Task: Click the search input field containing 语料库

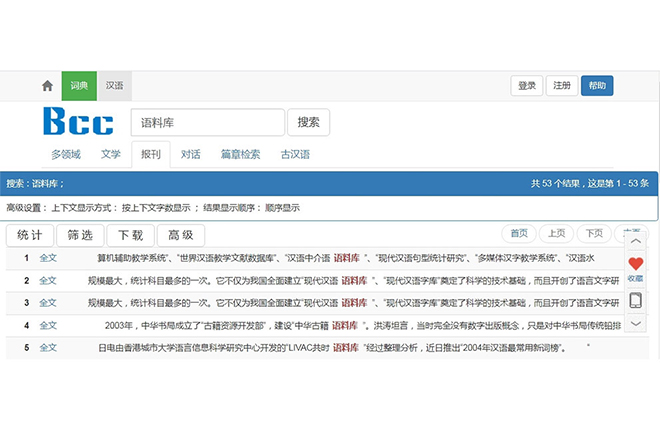Action: click(207, 123)
